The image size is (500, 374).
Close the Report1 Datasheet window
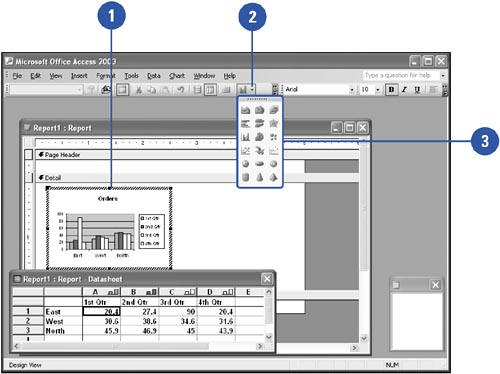click(x=267, y=279)
